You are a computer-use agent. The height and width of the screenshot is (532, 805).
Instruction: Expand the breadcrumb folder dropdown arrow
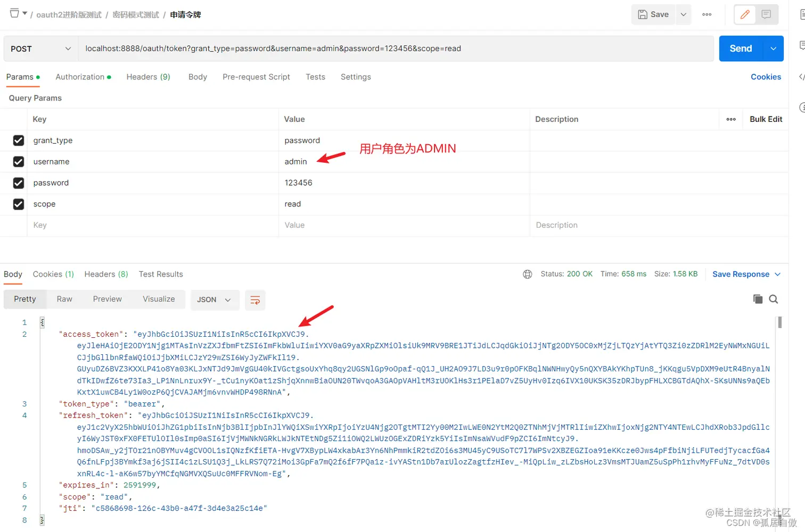coord(24,13)
